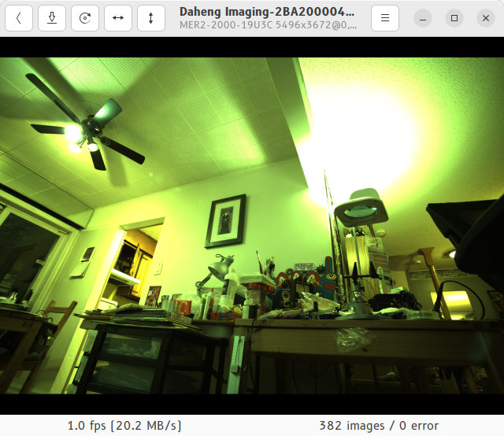
Task: Click the 1.0 fps frame rate readout
Action: click(x=124, y=426)
